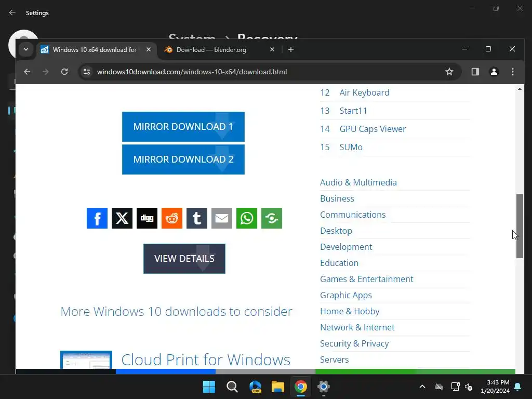Click MIRROR DOWNLOAD 2 button
The width and height of the screenshot is (532, 399).
183,159
